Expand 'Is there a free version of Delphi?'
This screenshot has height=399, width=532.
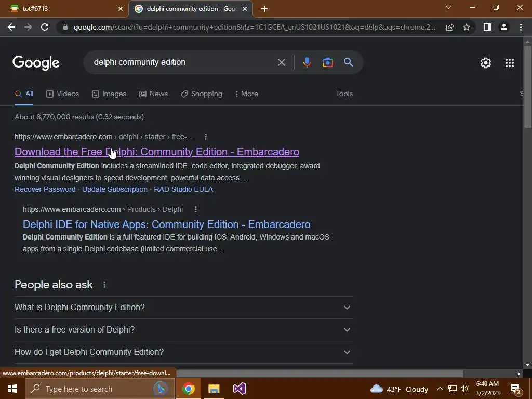coord(183,330)
